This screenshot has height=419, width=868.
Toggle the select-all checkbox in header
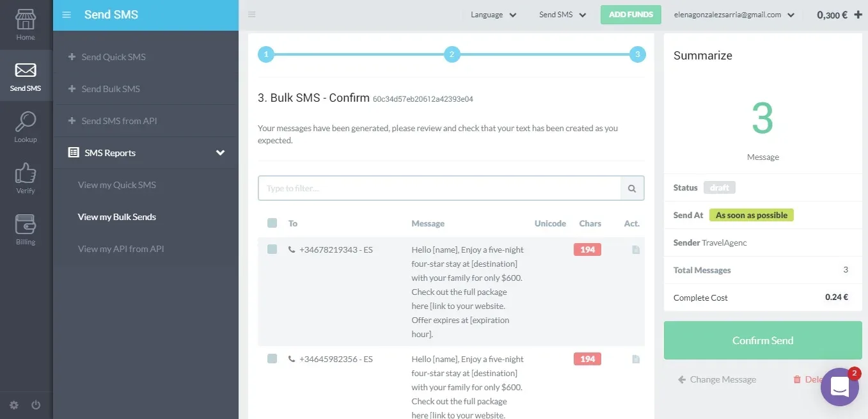(272, 223)
